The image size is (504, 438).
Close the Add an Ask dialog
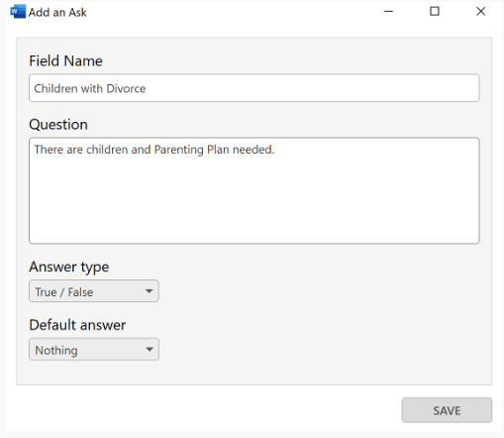point(481,12)
